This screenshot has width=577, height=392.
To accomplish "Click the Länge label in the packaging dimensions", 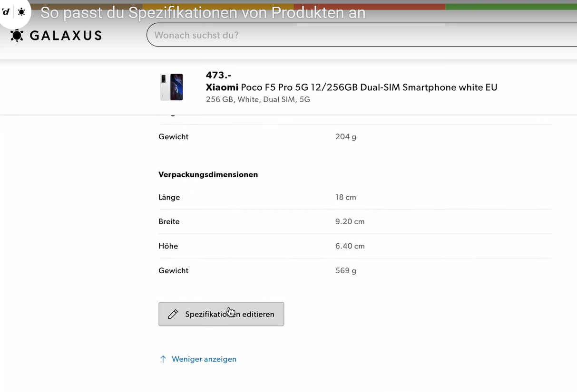I will pos(169,197).
